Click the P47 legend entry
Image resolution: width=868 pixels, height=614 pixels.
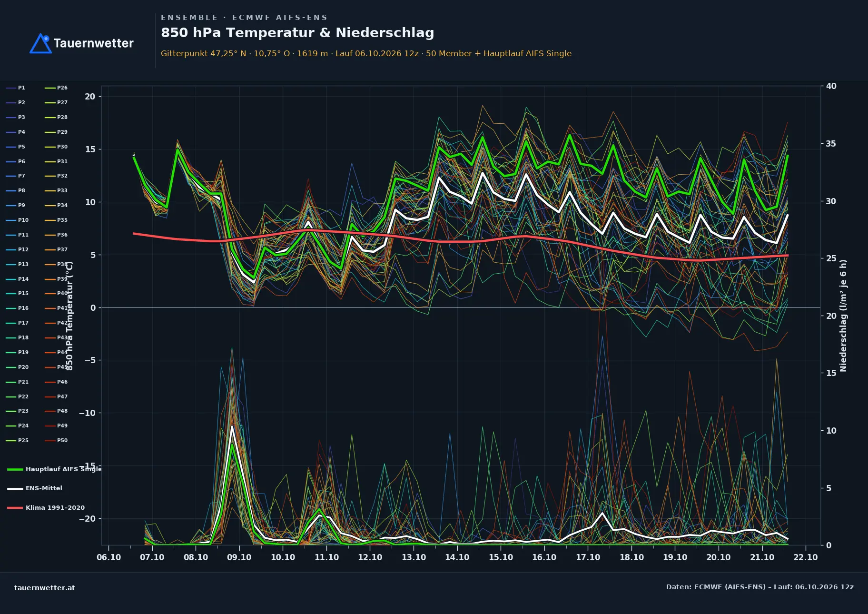click(56, 397)
